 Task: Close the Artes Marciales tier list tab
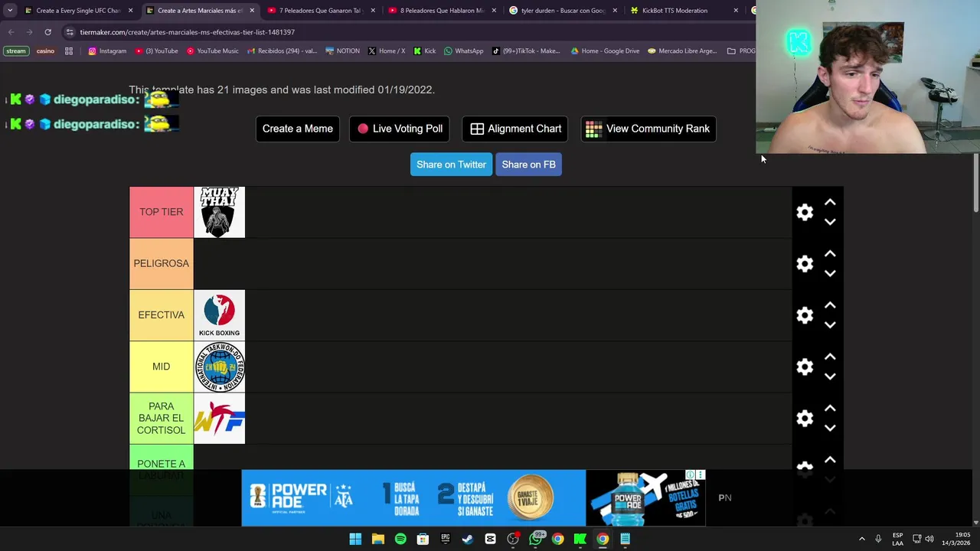[252, 11]
